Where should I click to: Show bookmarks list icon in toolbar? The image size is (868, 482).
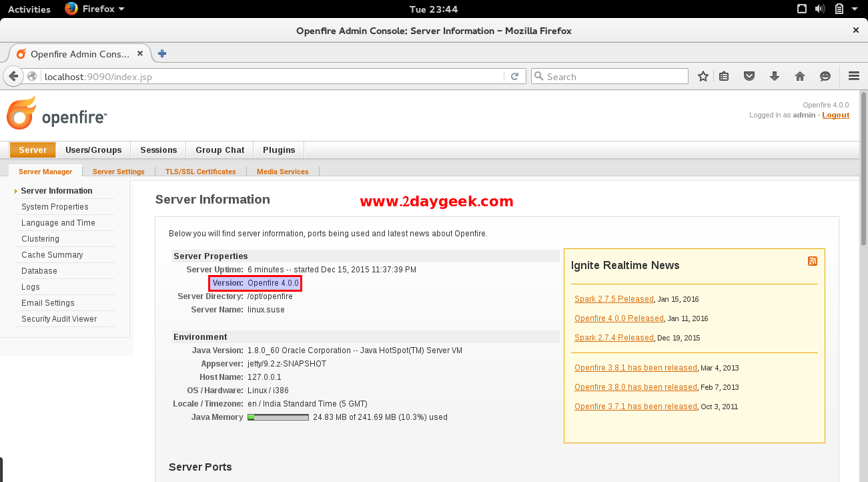[724, 76]
